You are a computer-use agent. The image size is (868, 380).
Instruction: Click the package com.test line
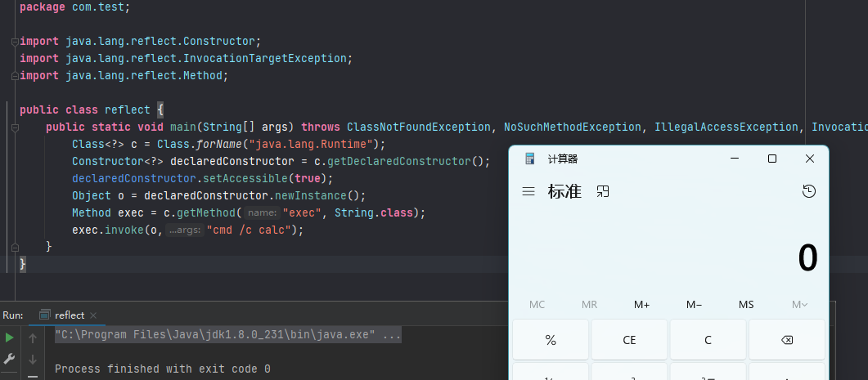pos(75,7)
